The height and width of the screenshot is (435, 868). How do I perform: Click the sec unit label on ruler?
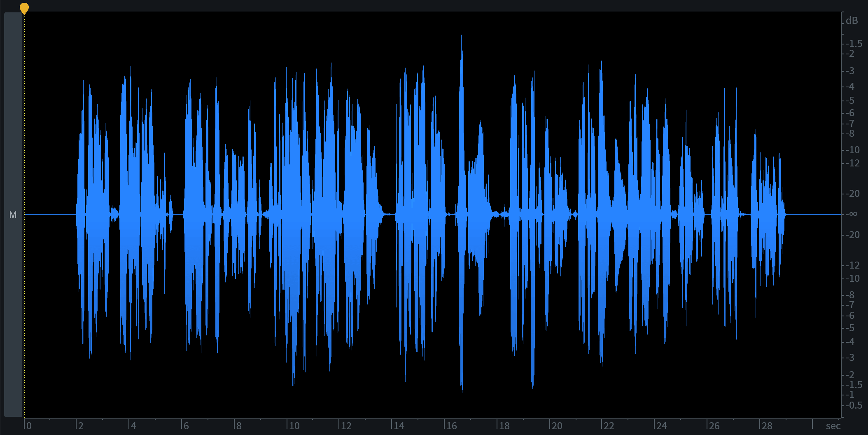tap(833, 426)
